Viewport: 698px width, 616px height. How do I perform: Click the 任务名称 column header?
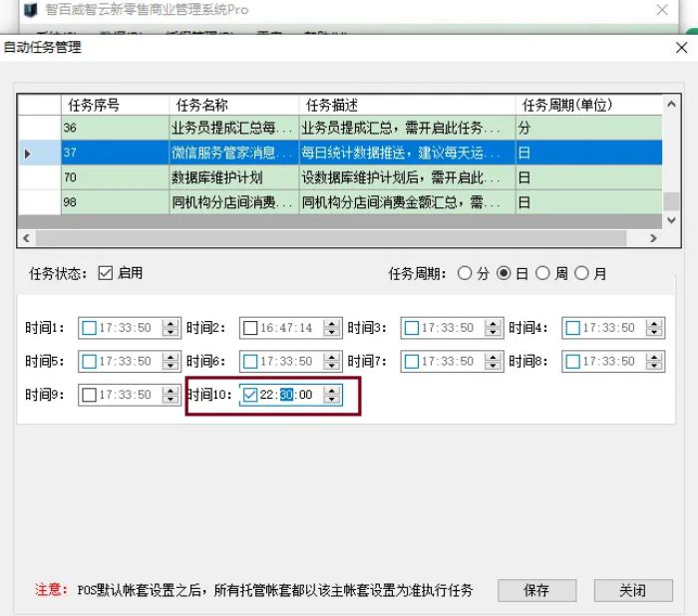(x=233, y=105)
